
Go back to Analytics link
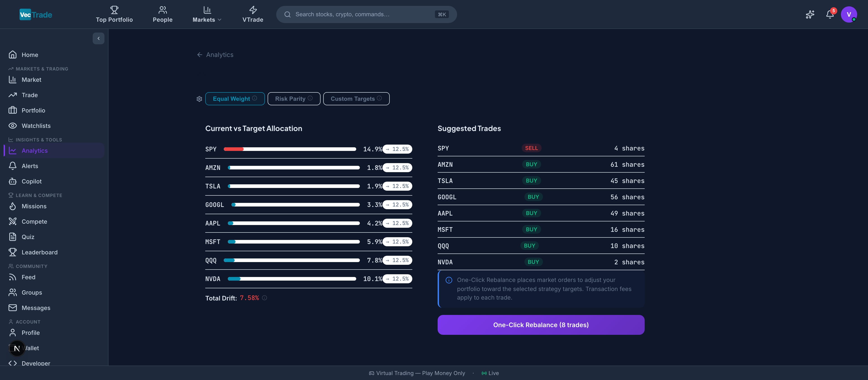pyautogui.click(x=215, y=55)
